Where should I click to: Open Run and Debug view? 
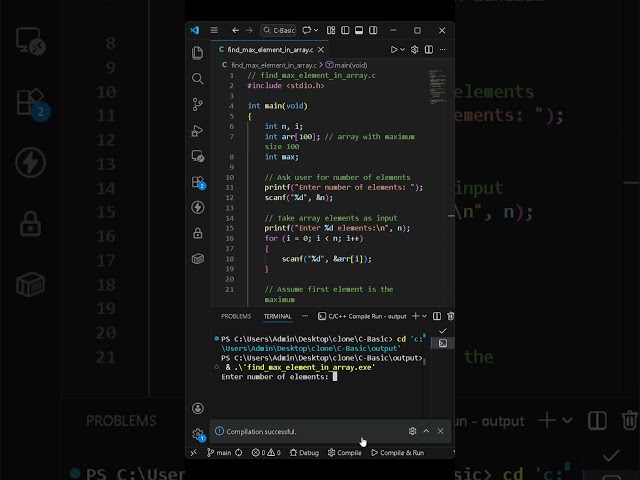[x=198, y=131]
